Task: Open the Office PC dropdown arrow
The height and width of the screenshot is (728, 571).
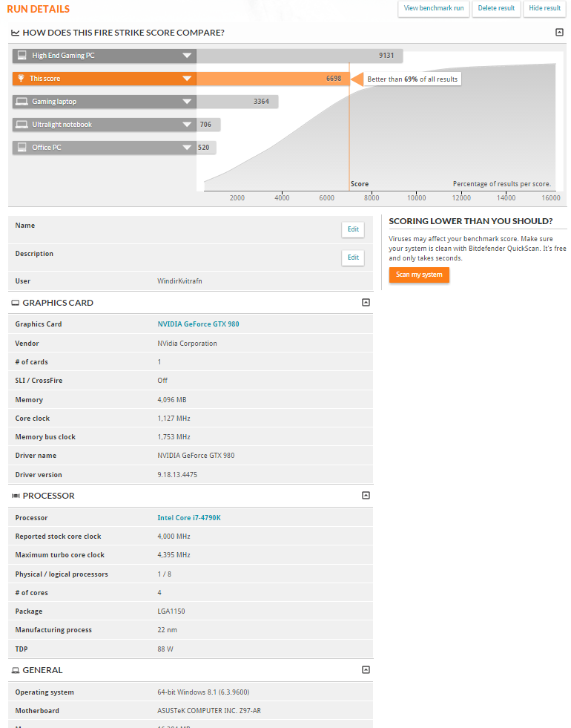Action: (x=187, y=147)
